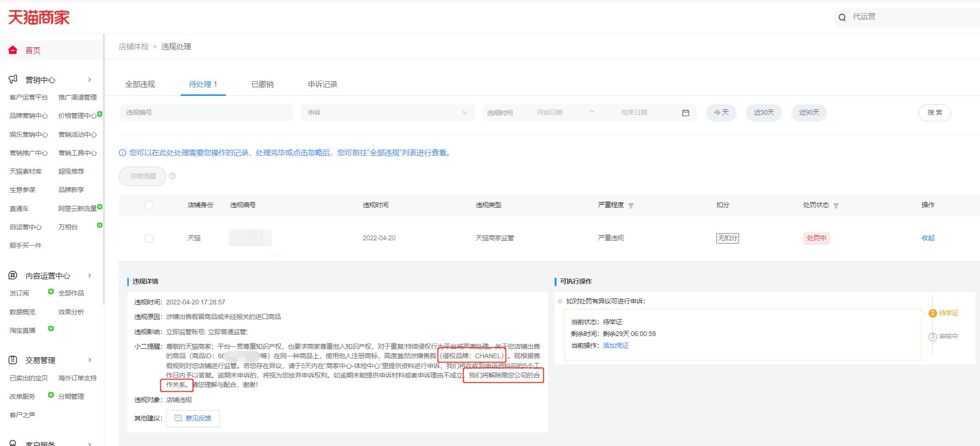980x446 pixels.
Task: Click the 违规编号 input field
Action: [x=206, y=112]
